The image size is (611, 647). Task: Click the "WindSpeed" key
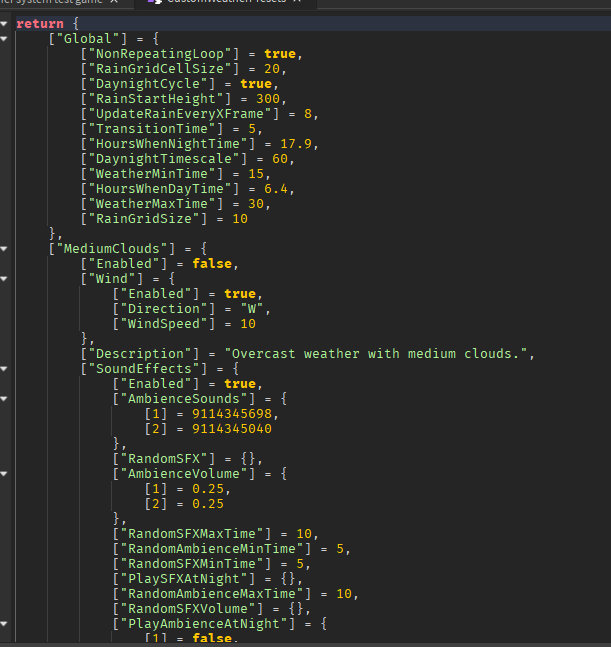(164, 324)
